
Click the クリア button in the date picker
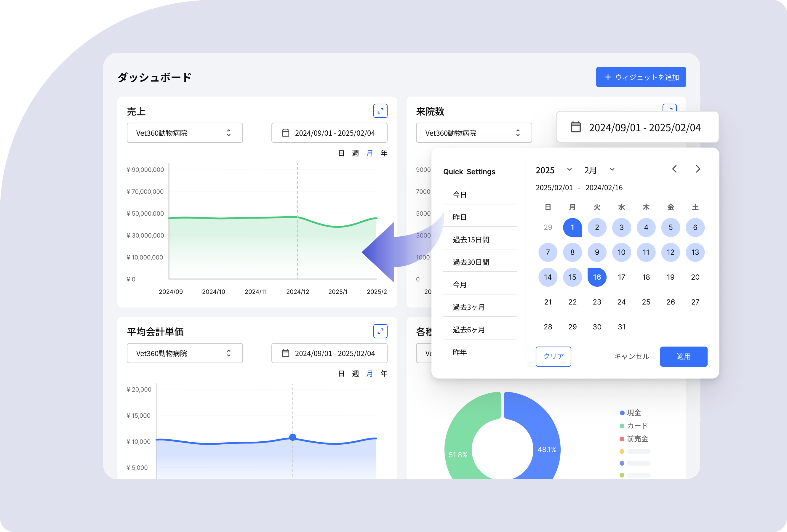[553, 356]
